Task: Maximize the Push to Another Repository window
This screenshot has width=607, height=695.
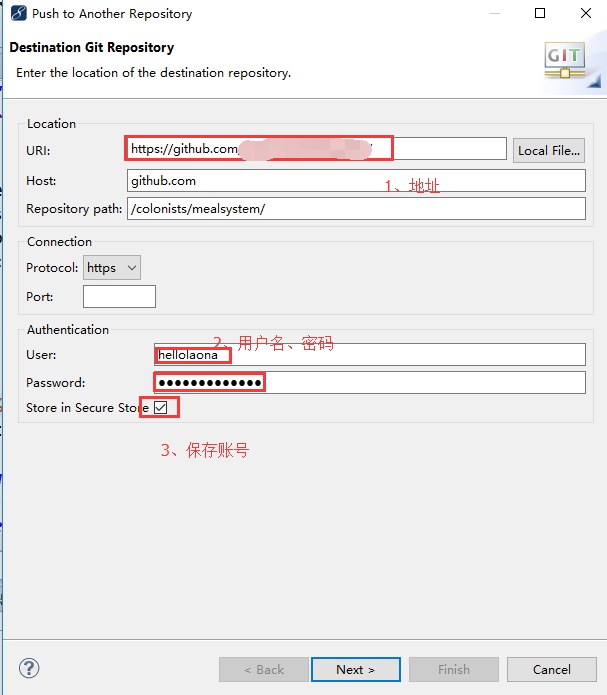Action: coord(540,13)
